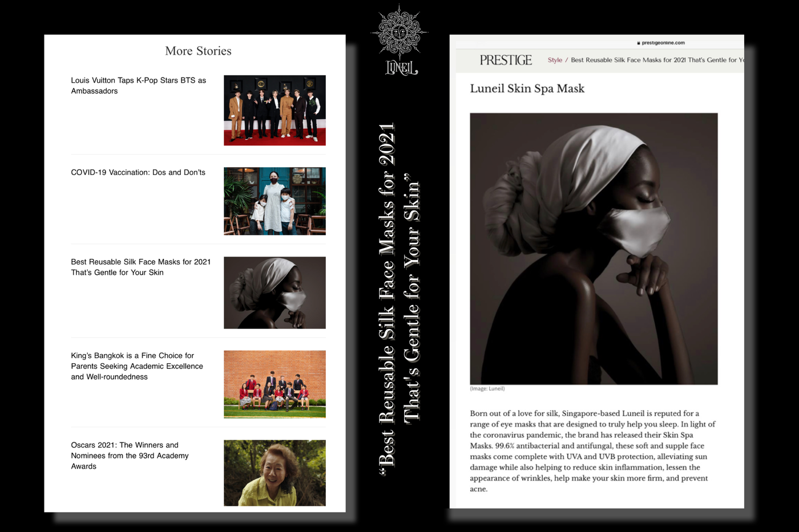Open the silk face masks story in More Stories
Image resolution: width=799 pixels, height=532 pixels.
[141, 267]
